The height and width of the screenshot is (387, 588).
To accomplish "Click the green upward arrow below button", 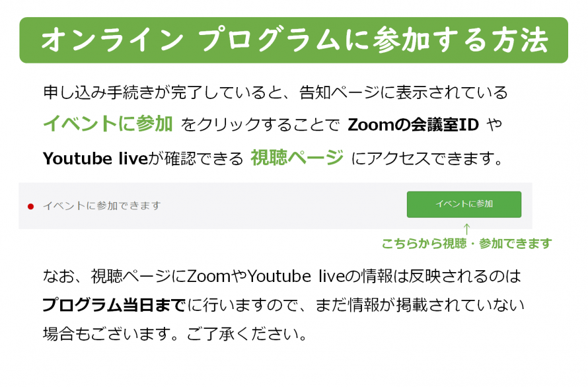I will (466, 229).
